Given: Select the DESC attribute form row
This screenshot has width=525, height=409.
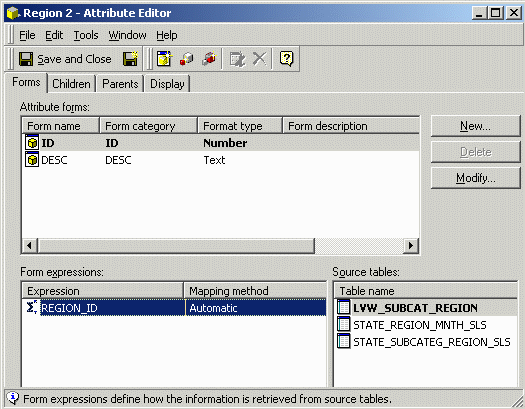Looking at the screenshot, I should (220, 160).
